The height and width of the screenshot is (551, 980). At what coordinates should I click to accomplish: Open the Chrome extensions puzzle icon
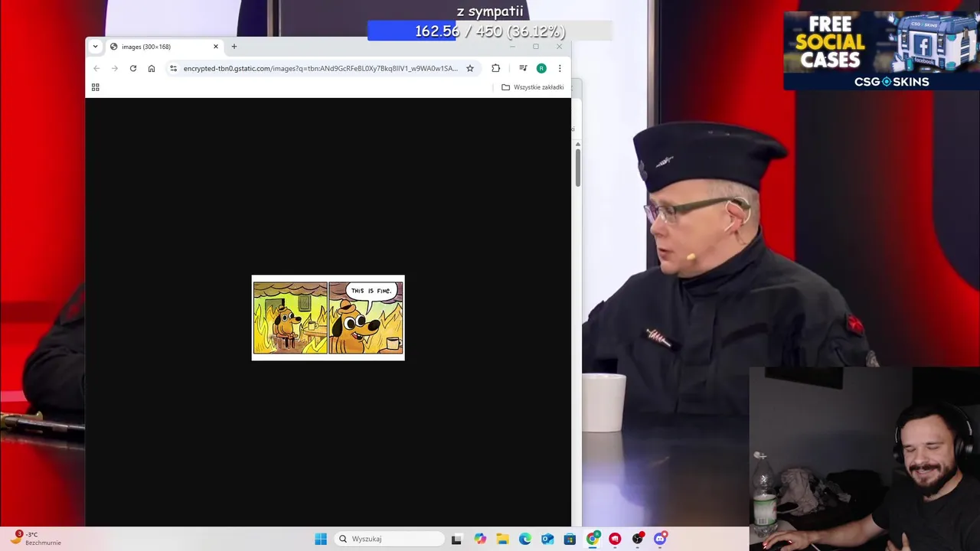tap(496, 68)
